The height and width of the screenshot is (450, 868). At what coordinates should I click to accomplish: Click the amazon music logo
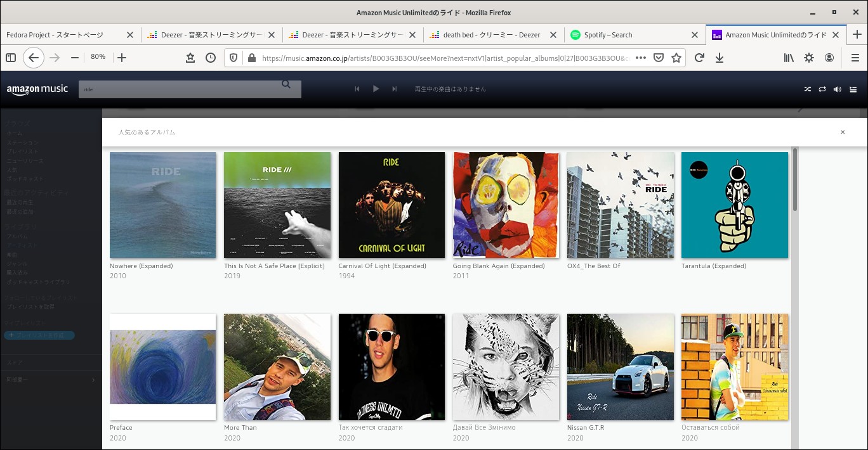pyautogui.click(x=37, y=89)
